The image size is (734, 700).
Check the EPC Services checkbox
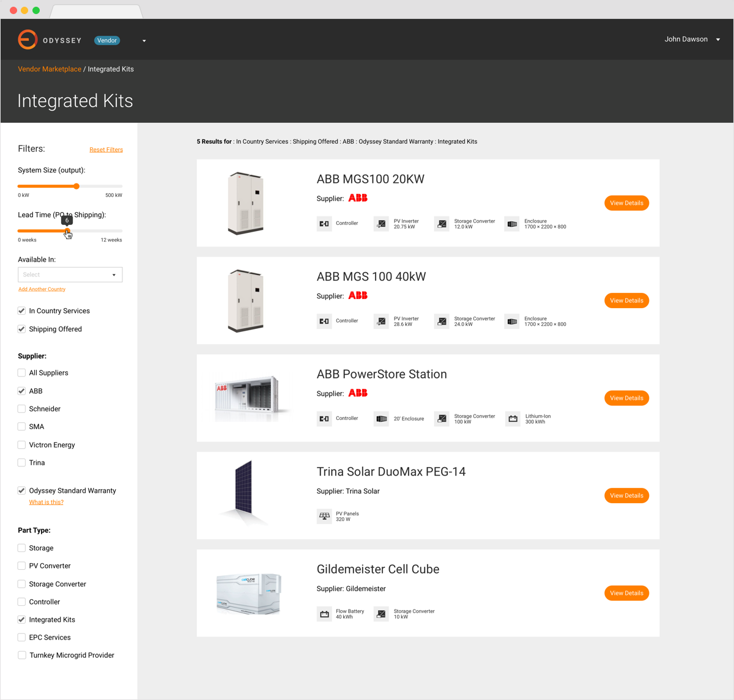point(22,638)
